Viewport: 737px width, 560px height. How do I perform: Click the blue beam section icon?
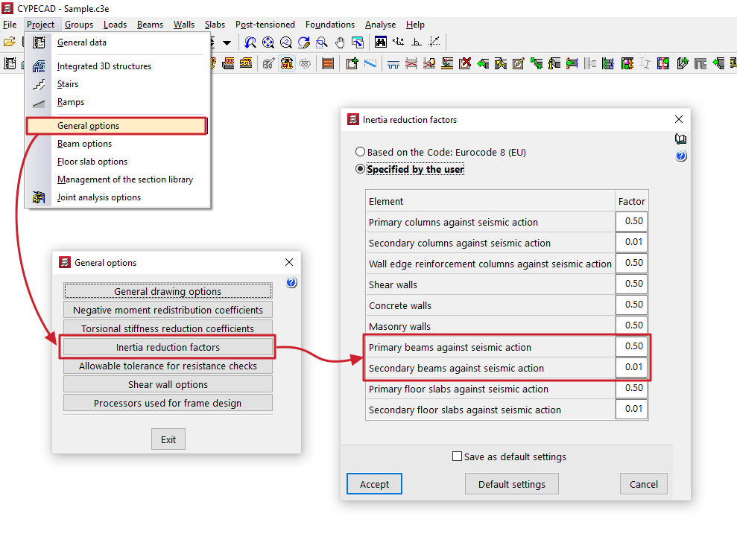393,63
